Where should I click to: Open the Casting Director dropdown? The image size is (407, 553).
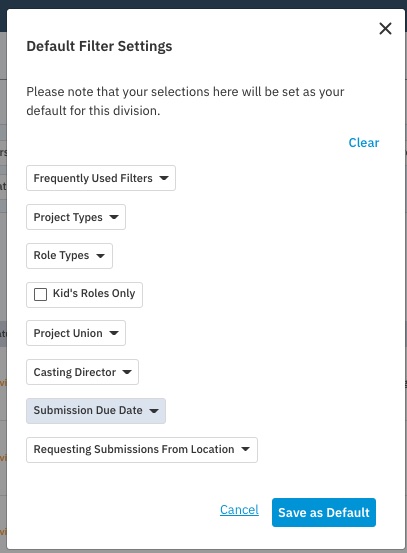pos(83,372)
